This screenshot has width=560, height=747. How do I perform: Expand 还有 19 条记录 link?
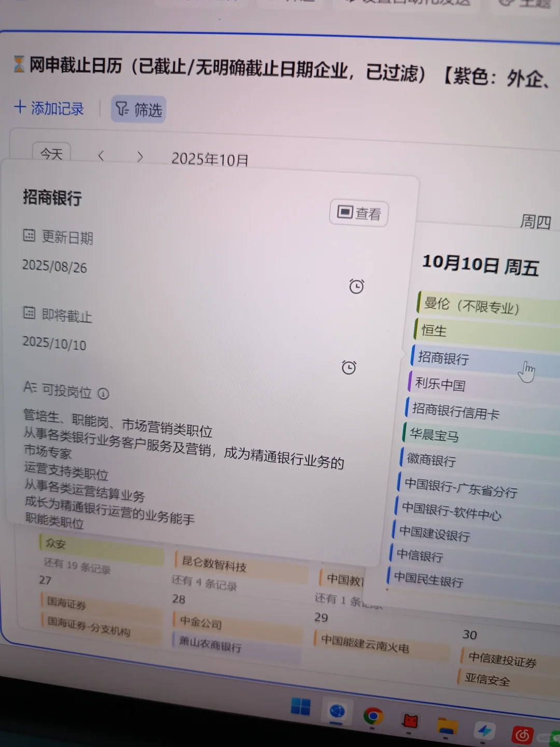coord(77,565)
